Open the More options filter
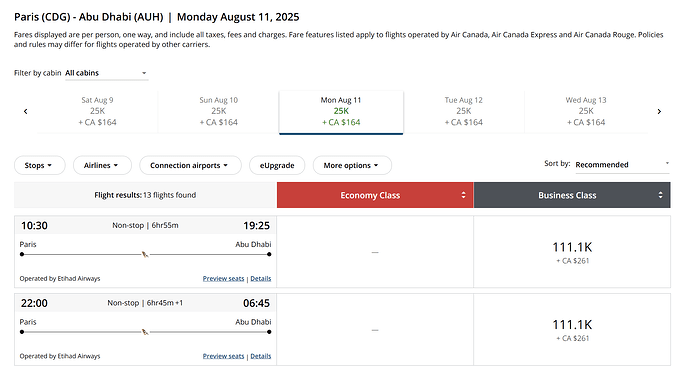 352,165
